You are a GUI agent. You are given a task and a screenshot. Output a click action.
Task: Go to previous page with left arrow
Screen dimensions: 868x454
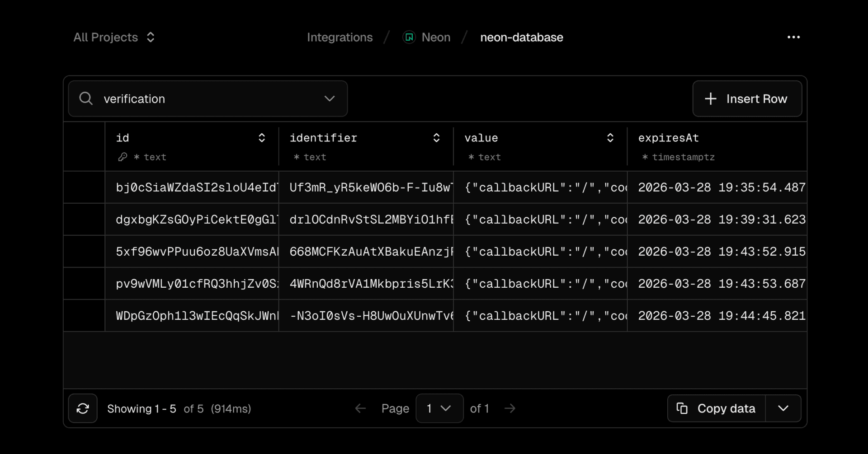pos(360,408)
